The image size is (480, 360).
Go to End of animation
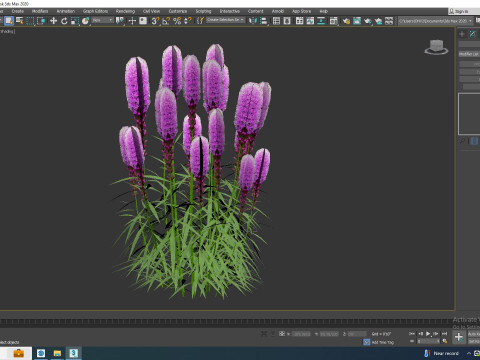tap(444, 334)
